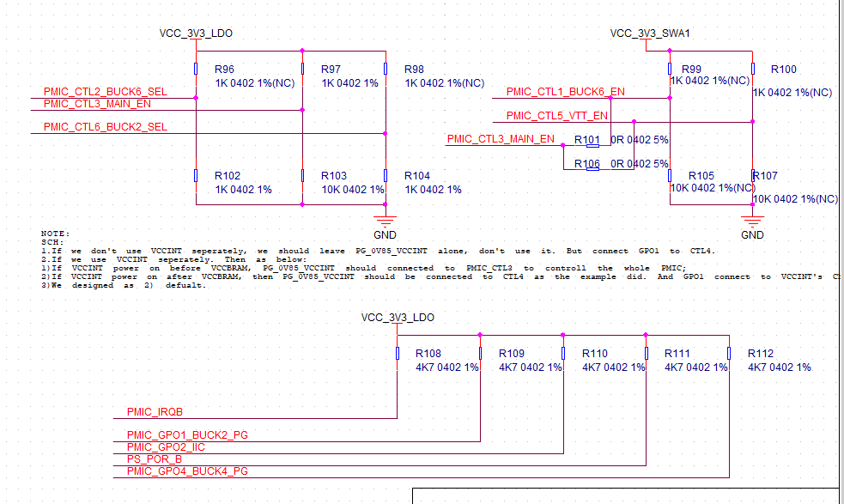Click R108's value text 4K7 0402 1%
Viewport: 844px width, 504px height.
[446, 367]
